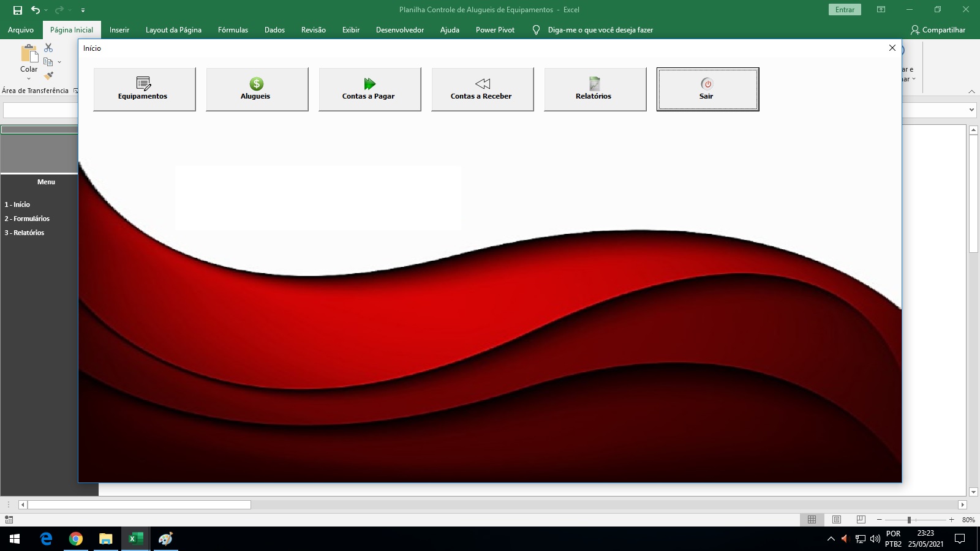Image resolution: width=980 pixels, height=551 pixels.
Task: Select Normal view in status bar
Action: tap(812, 519)
